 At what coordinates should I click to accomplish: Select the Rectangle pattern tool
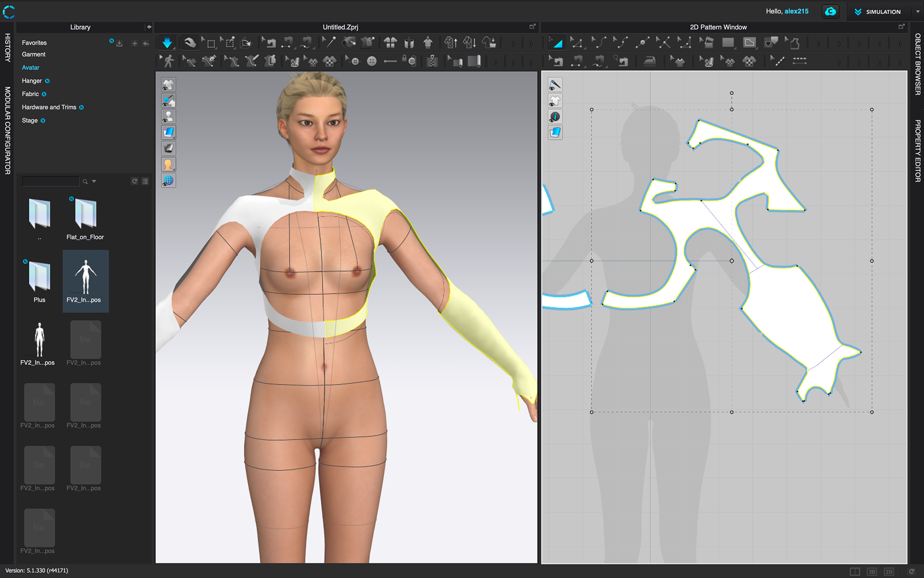pyautogui.click(x=728, y=43)
